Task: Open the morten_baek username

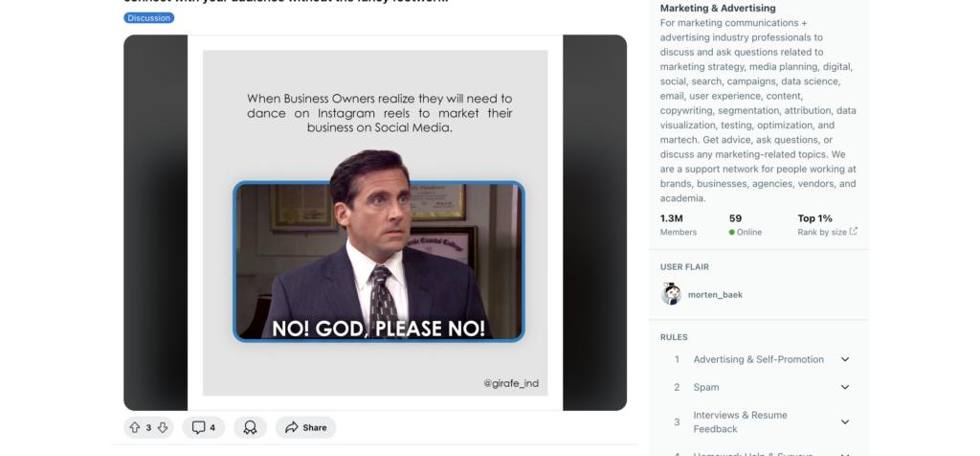Action: point(715,295)
